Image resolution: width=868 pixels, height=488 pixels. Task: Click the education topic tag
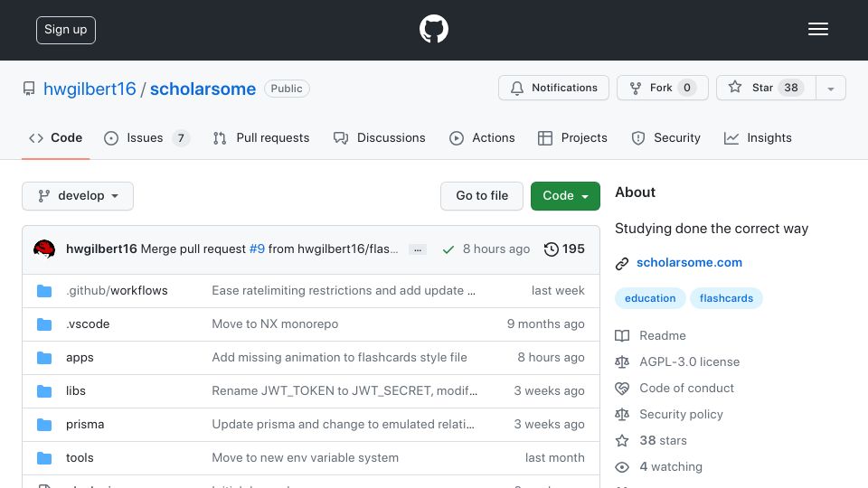pos(650,298)
